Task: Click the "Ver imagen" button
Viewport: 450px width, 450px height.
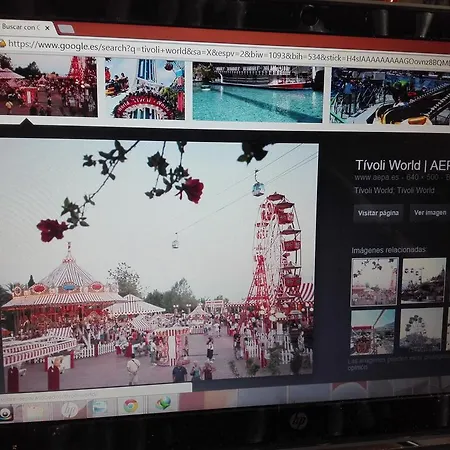Action: [430, 212]
